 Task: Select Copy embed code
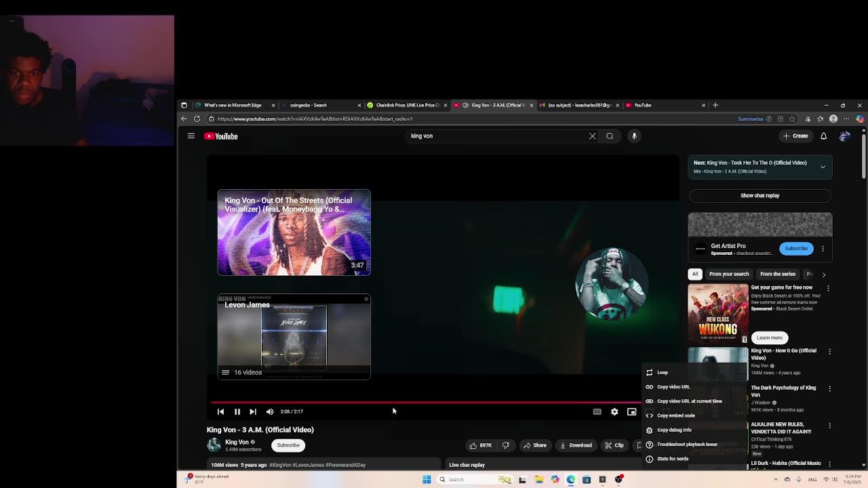694,415
